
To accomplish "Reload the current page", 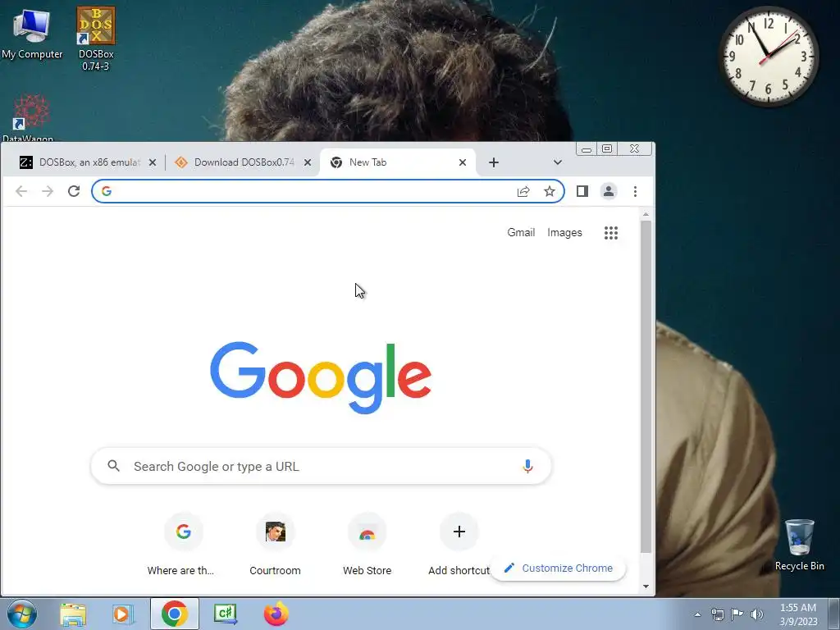I will coord(74,191).
